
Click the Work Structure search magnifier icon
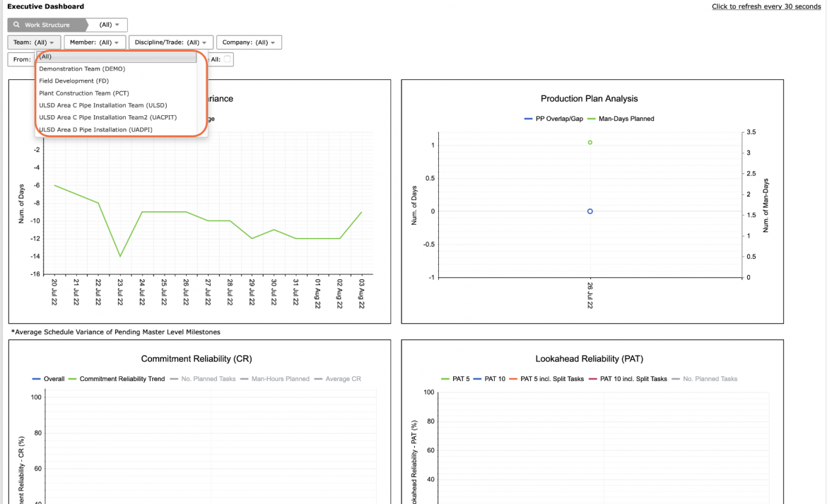pos(16,25)
